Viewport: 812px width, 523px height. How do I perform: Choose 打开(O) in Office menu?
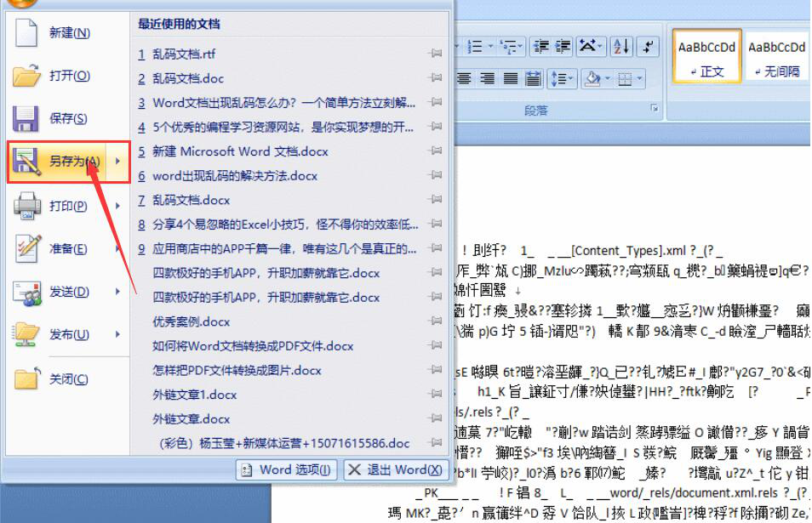pos(68,76)
